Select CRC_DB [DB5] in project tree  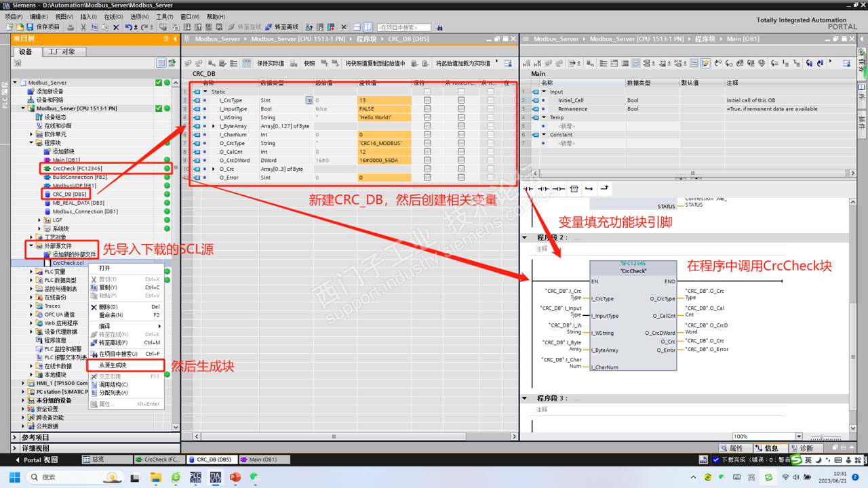point(69,195)
